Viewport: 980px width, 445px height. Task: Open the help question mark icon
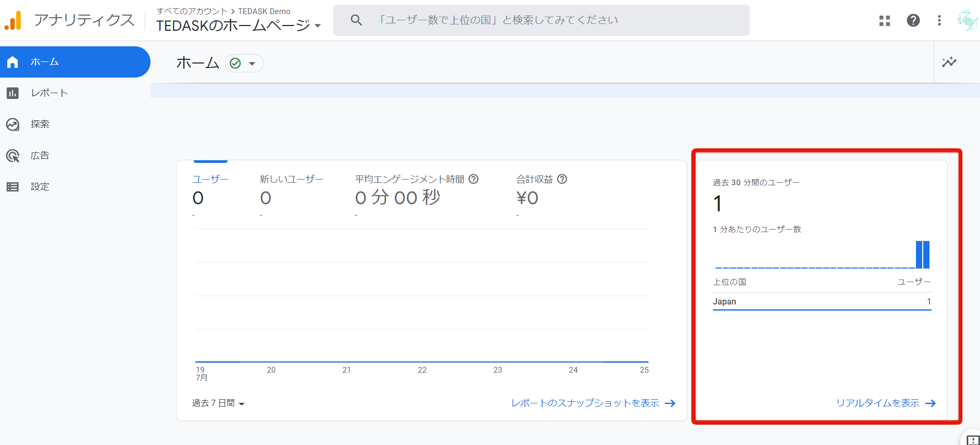[x=913, y=20]
